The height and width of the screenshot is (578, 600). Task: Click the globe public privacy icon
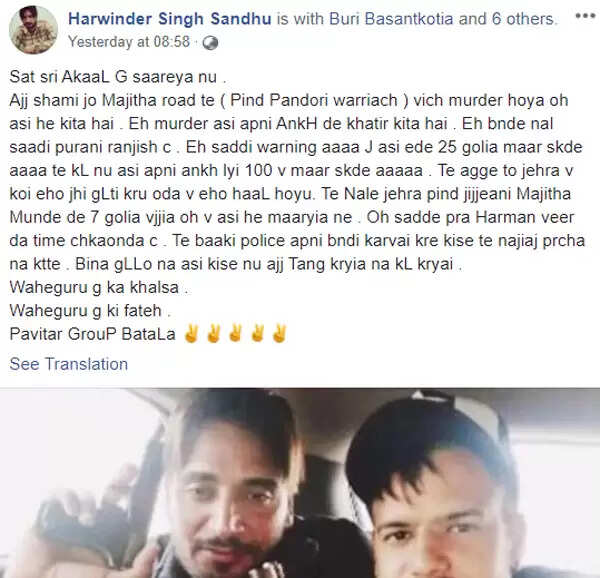tap(210, 43)
